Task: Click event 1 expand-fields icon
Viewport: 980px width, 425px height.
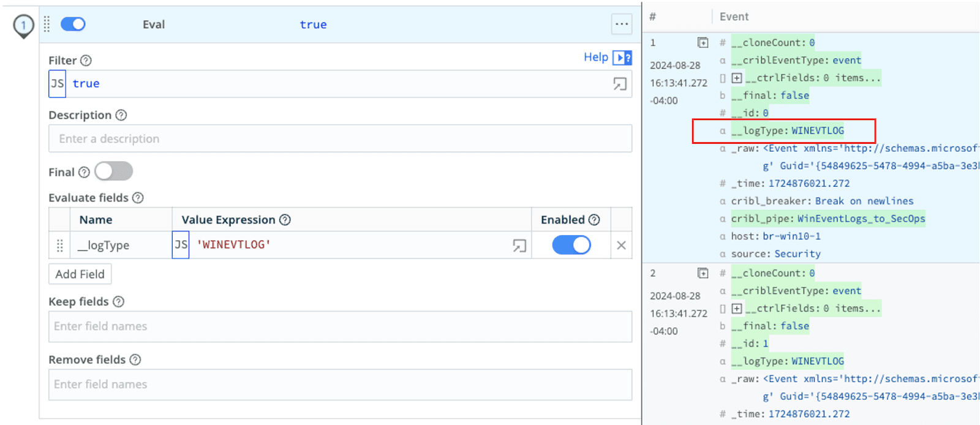Action: [703, 43]
